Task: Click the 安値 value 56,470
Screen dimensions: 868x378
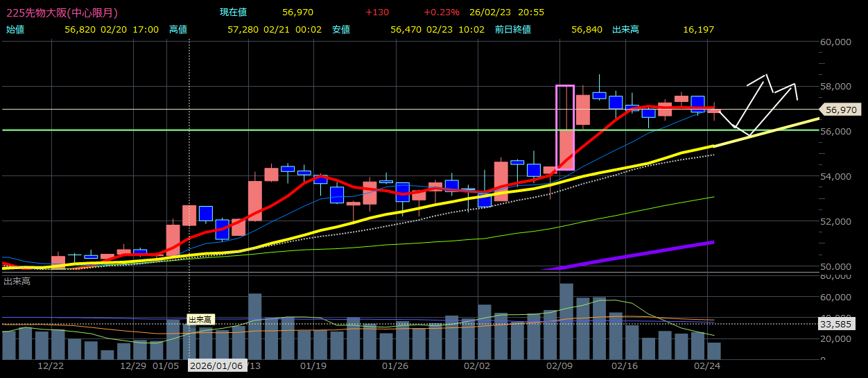Action: (x=406, y=30)
